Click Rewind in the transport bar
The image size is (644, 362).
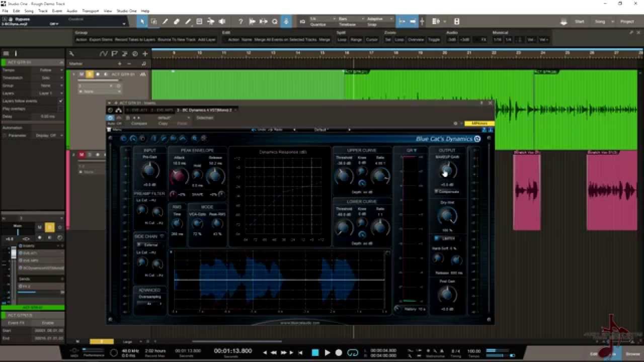(274, 353)
